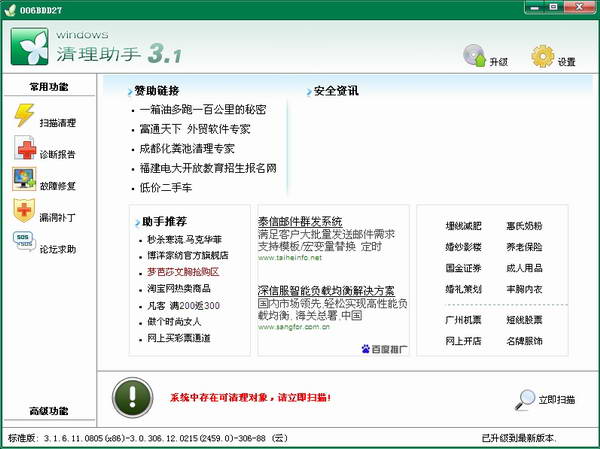Click the 漏洞补丁 label
The width and height of the screenshot is (600, 449).
pyautogui.click(x=58, y=218)
